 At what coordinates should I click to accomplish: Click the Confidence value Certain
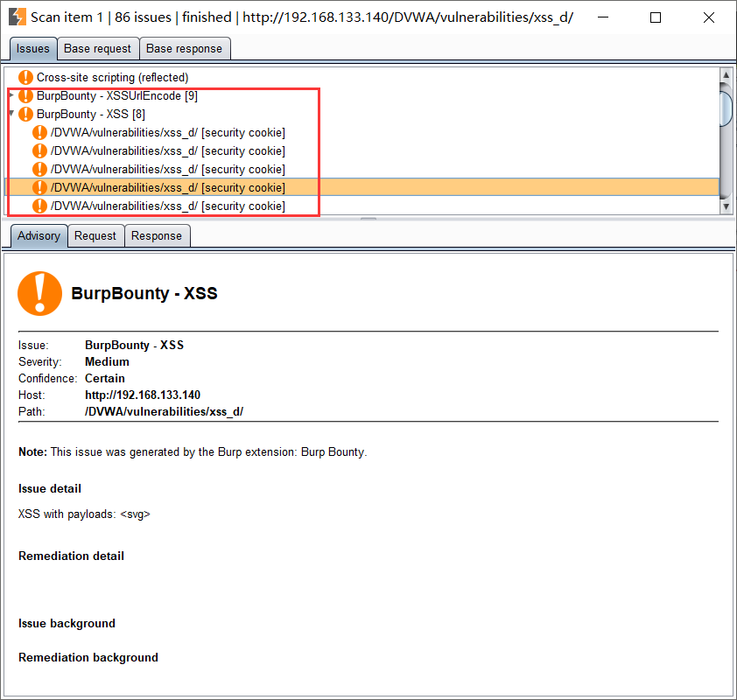pyautogui.click(x=105, y=379)
